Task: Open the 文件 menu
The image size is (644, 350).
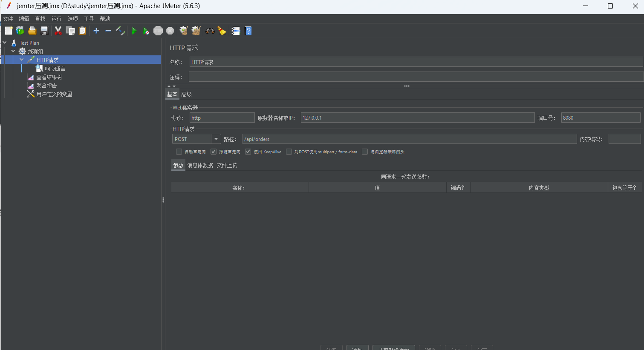Action: [x=8, y=19]
